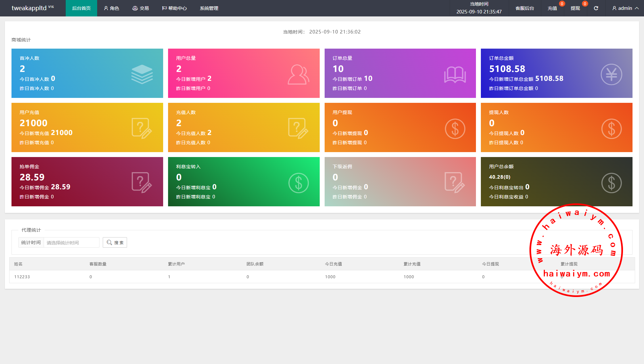Open the 角色 menu

click(112, 8)
